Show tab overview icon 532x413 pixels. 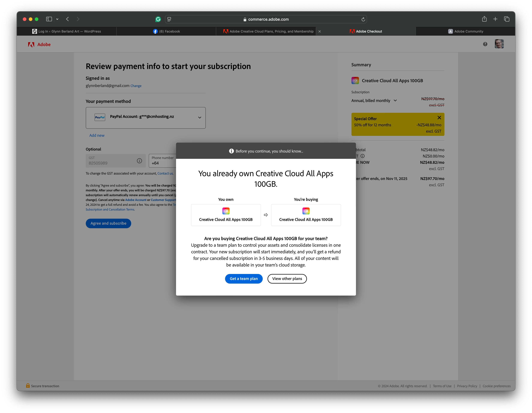point(507,19)
